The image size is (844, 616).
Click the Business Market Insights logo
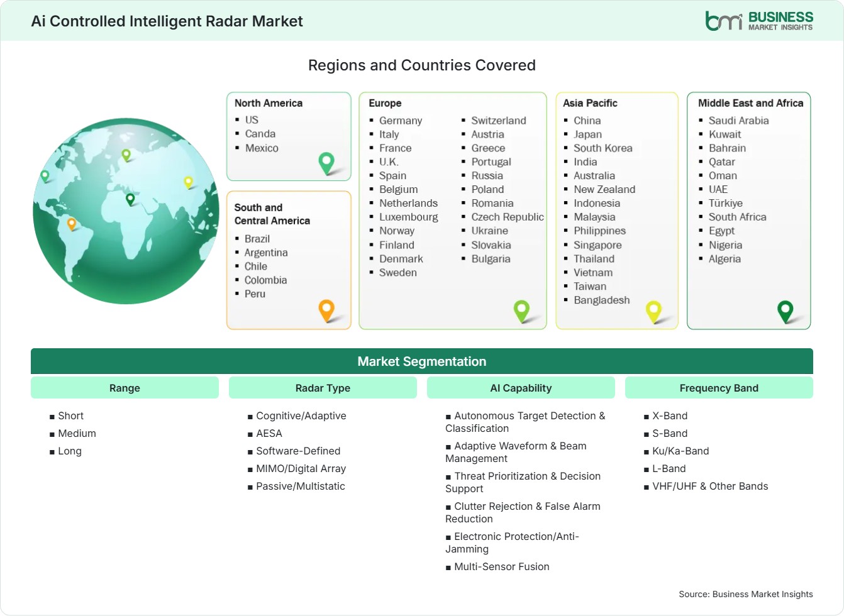759,21
